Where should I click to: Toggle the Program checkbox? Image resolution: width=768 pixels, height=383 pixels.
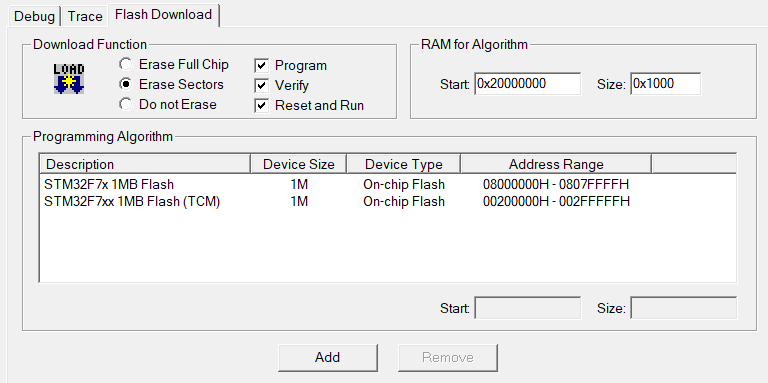point(262,66)
